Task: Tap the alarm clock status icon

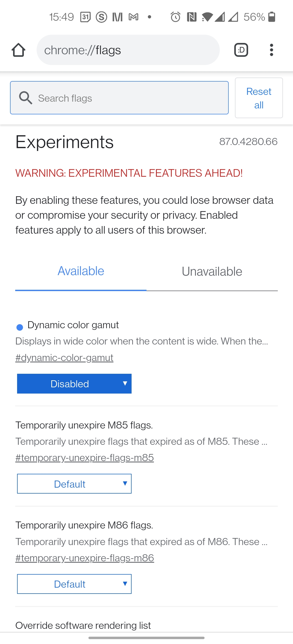Action: coord(176,17)
